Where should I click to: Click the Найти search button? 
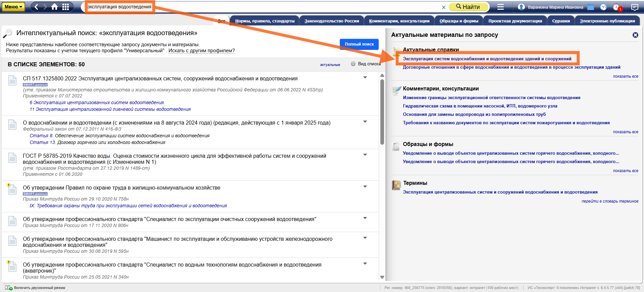[468, 7]
